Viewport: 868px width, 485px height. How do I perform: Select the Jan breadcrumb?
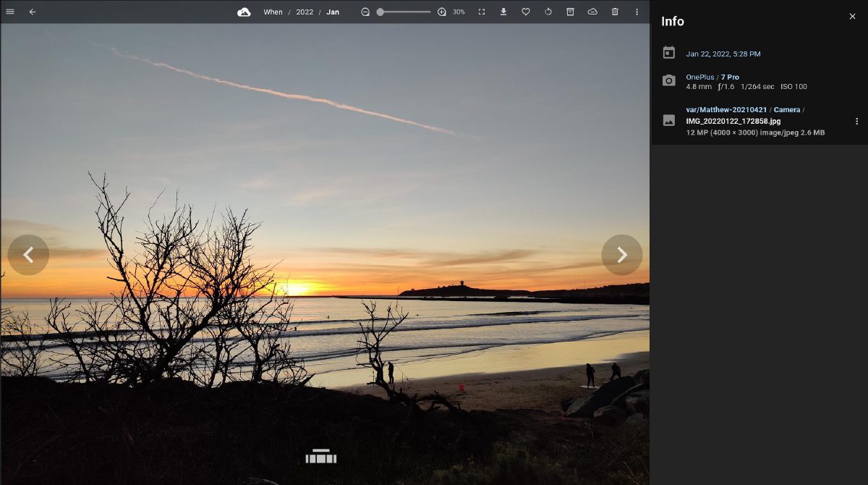coord(333,12)
